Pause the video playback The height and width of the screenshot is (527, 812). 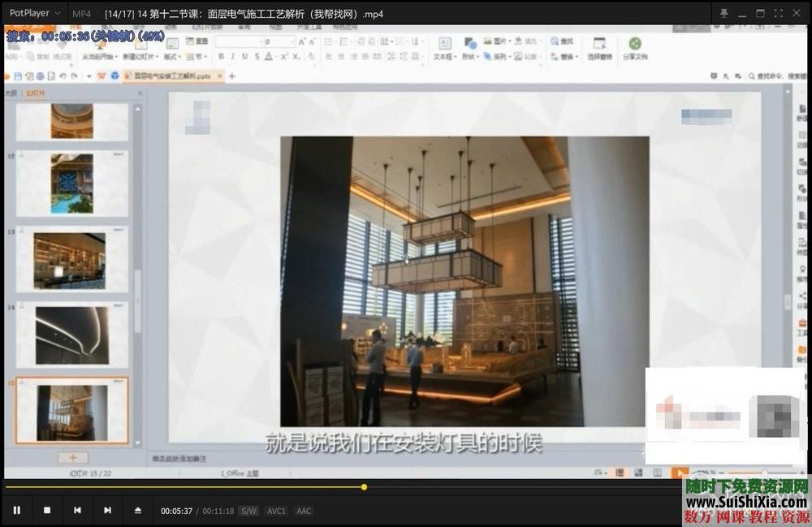[16, 511]
